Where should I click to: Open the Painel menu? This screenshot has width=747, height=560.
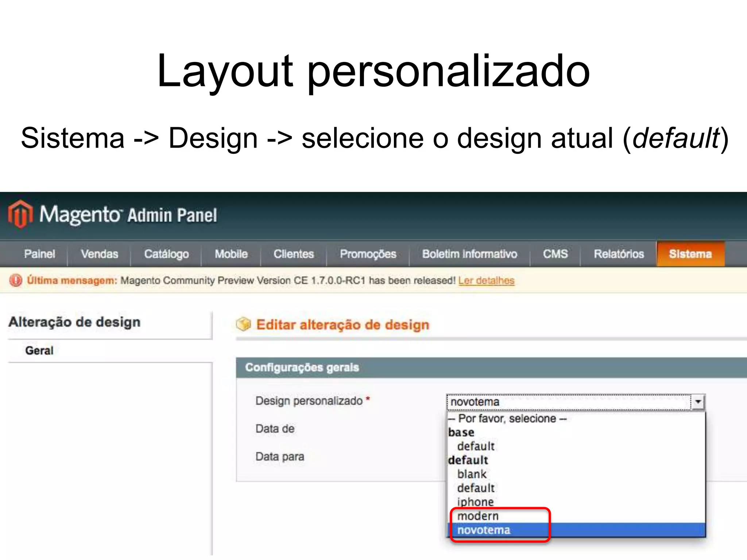pos(39,254)
